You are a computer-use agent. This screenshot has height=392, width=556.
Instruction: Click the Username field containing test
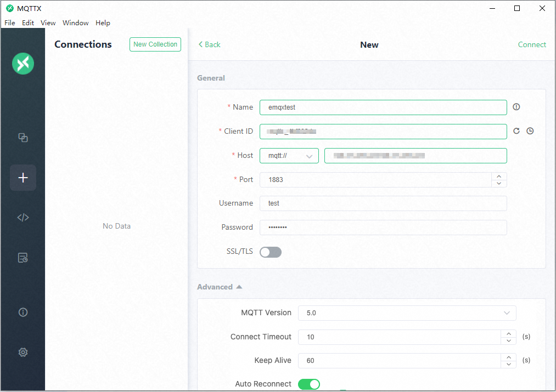pyautogui.click(x=383, y=203)
